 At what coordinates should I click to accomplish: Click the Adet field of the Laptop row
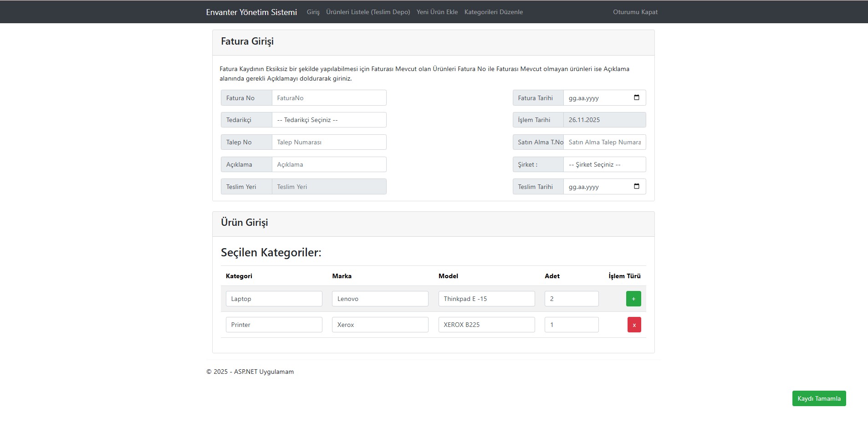coord(571,299)
